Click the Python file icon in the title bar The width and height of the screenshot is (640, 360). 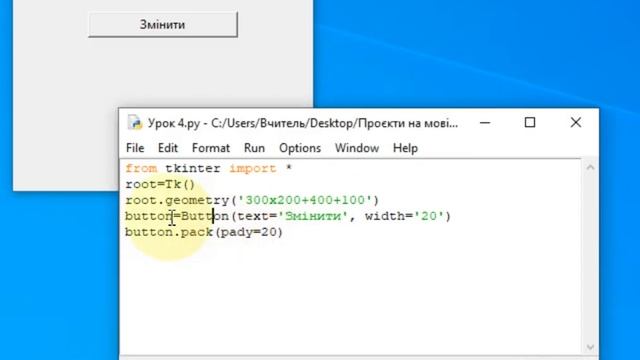pos(134,122)
